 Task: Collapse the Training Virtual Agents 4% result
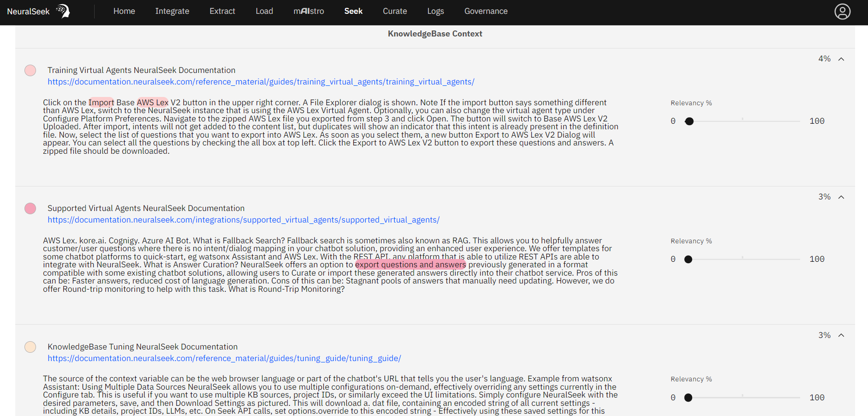pos(841,59)
